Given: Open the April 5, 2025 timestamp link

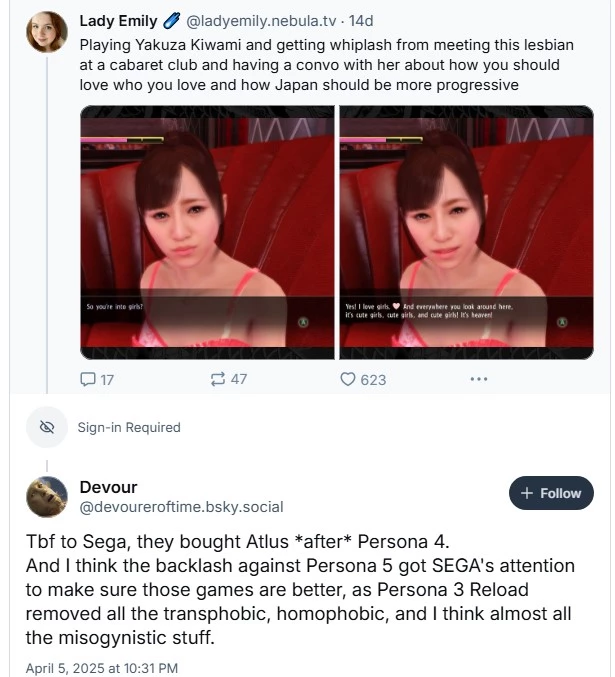Looking at the screenshot, I should click(x=102, y=668).
